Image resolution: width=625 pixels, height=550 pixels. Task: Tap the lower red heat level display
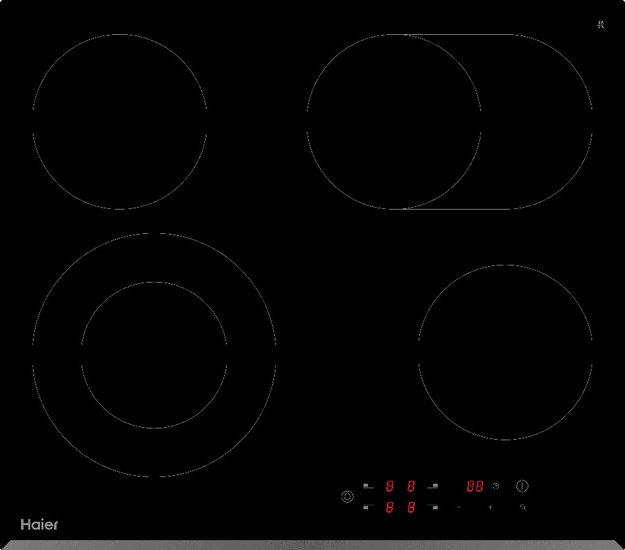coord(400,508)
